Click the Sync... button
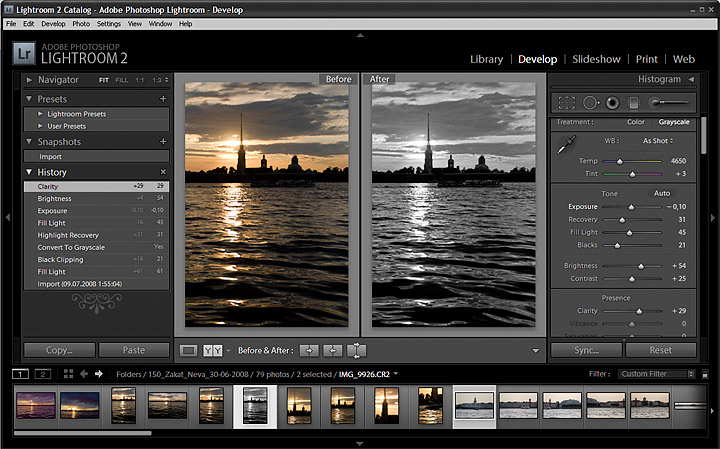 [585, 350]
